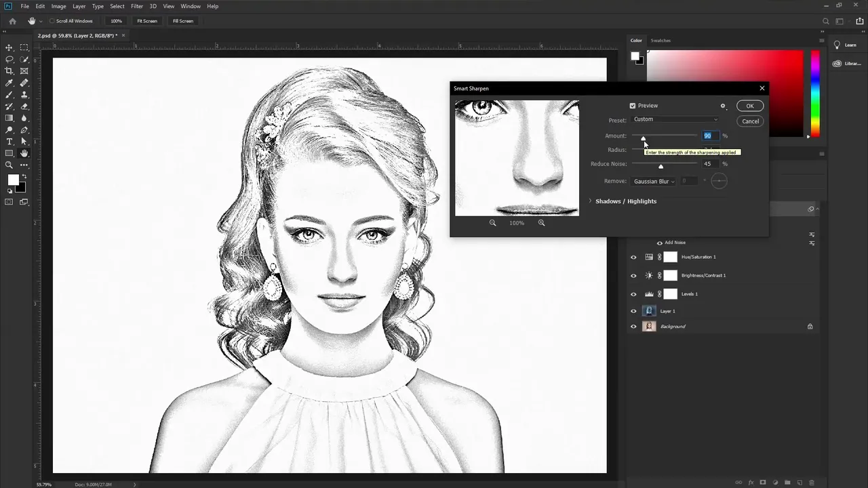Screen dimensions: 868x488
Task: Hide the Background layer
Action: point(633,327)
